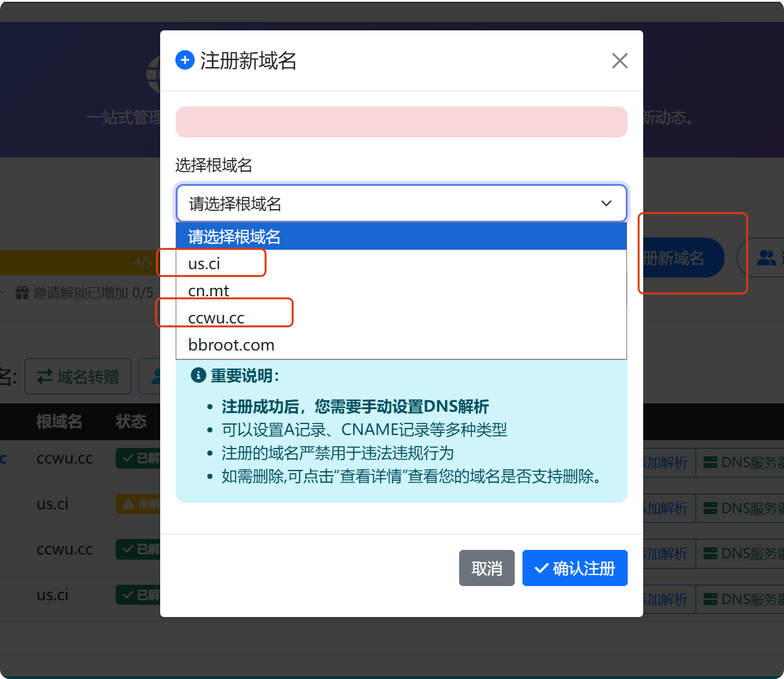Pick ccwu.cc in the root domain list
The width and height of the screenshot is (784, 679).
pyautogui.click(x=216, y=318)
